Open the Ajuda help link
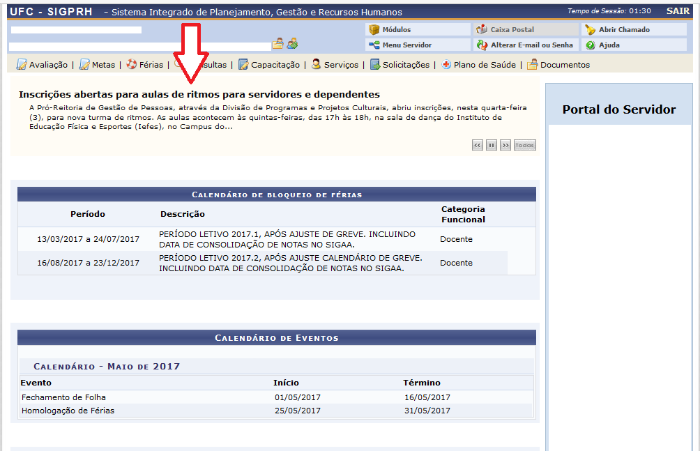 click(608, 45)
